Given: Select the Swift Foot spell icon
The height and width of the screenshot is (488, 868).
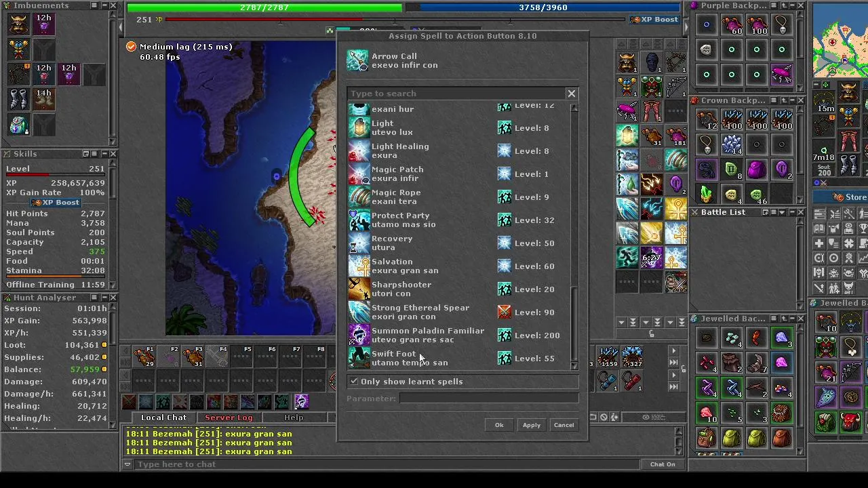Looking at the screenshot, I should click(359, 358).
